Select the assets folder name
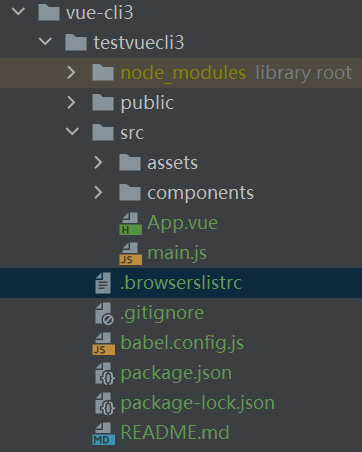 pos(173,163)
